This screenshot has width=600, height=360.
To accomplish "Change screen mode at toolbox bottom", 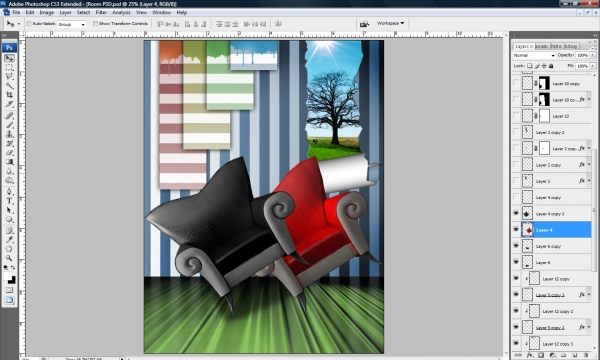I will 9,300.
